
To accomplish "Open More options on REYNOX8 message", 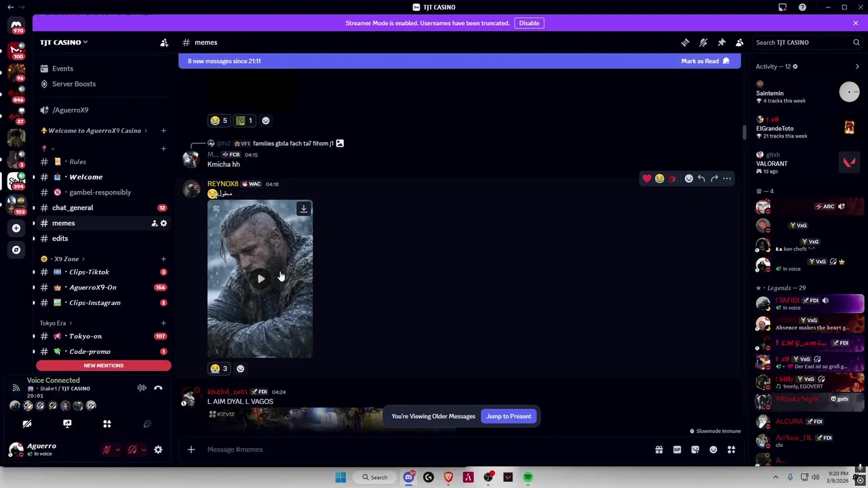I will tap(727, 178).
